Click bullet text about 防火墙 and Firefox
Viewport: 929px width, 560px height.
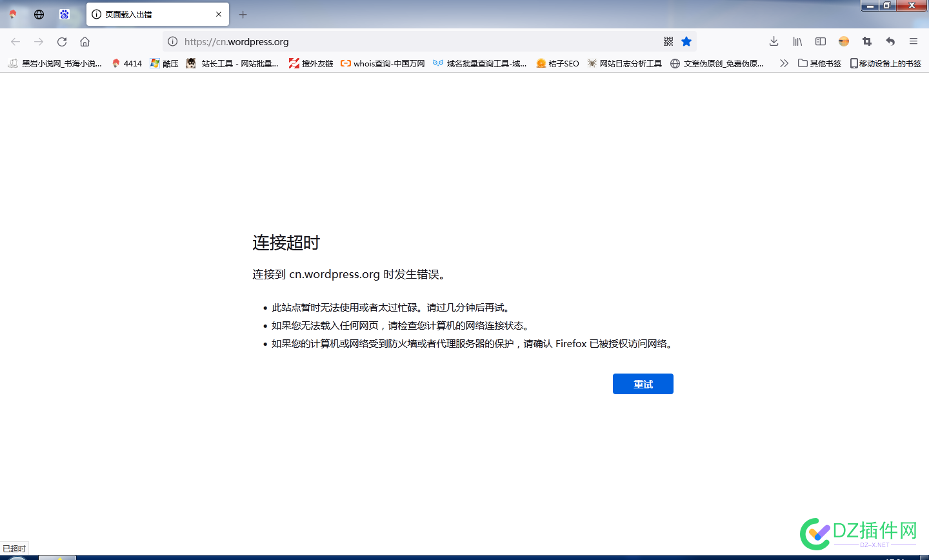pos(474,344)
